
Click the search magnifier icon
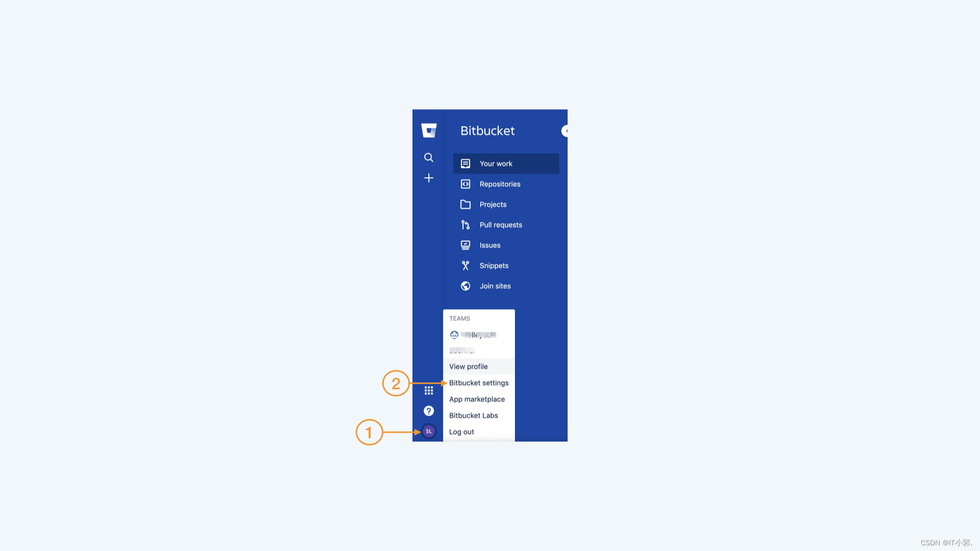tap(429, 158)
